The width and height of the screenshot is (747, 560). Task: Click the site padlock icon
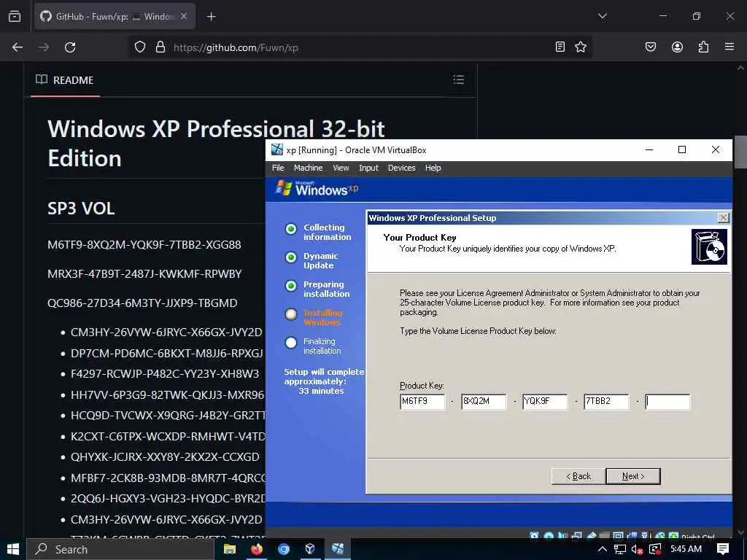click(x=160, y=47)
